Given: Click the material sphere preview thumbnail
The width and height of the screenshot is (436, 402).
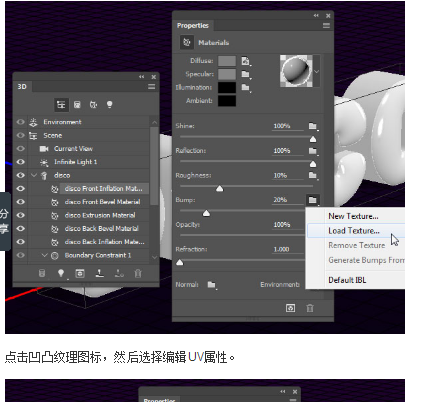Looking at the screenshot, I should 296,71.
